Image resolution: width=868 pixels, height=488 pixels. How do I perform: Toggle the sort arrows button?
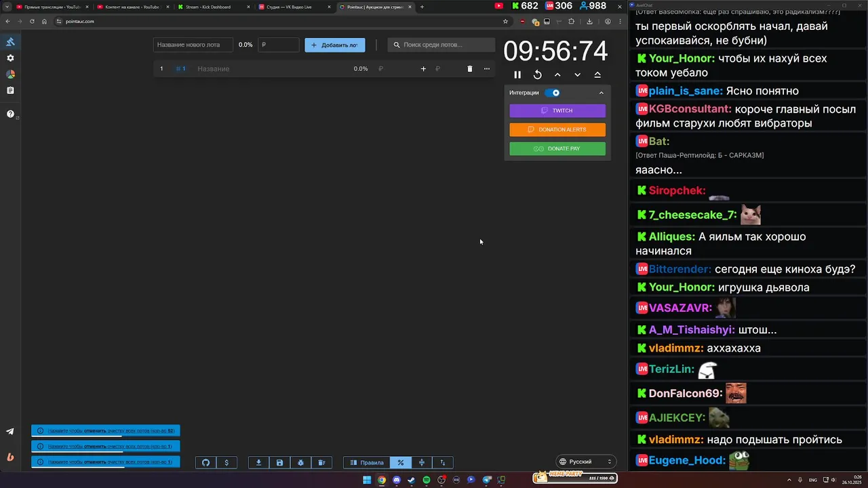click(443, 462)
